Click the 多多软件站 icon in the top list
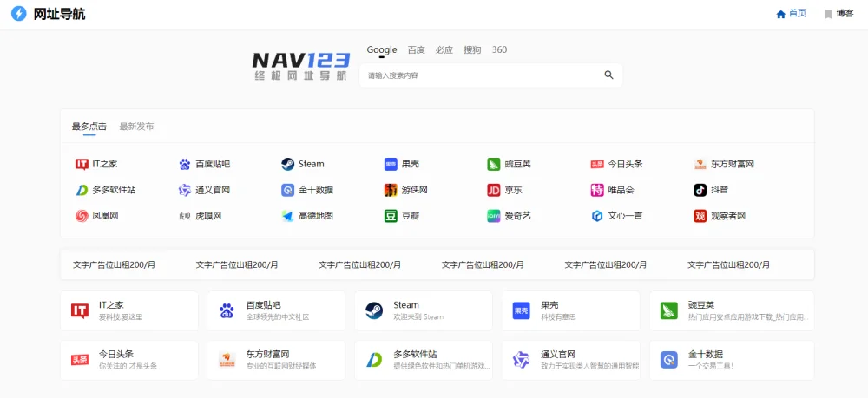The width and height of the screenshot is (868, 398). pyautogui.click(x=82, y=190)
